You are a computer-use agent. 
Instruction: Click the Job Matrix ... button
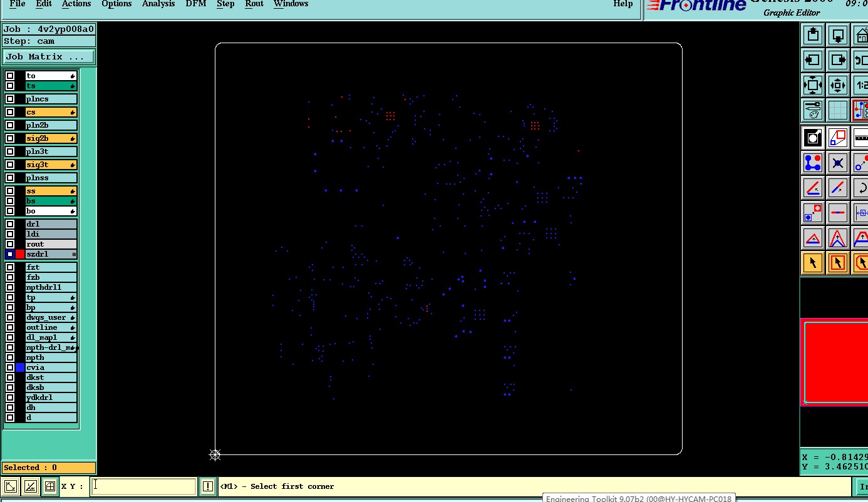[x=49, y=57]
